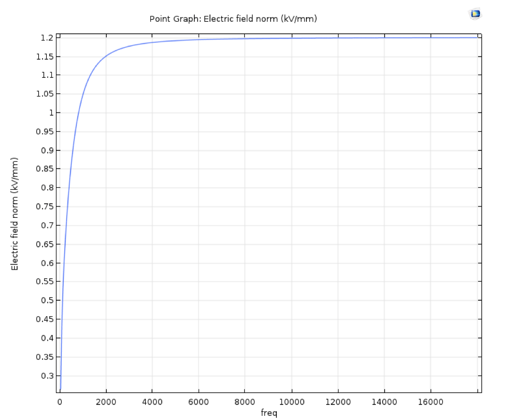Click the x-axis tick label 6000

coord(199,402)
